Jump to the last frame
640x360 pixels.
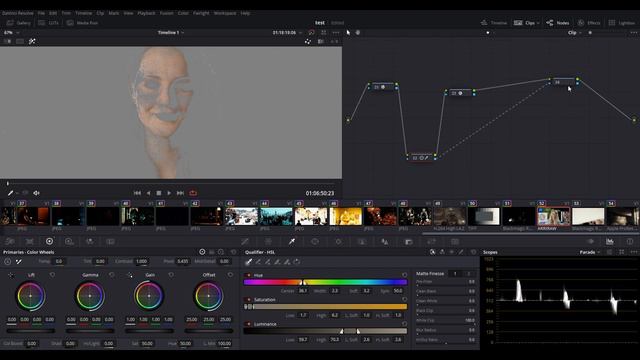180,193
